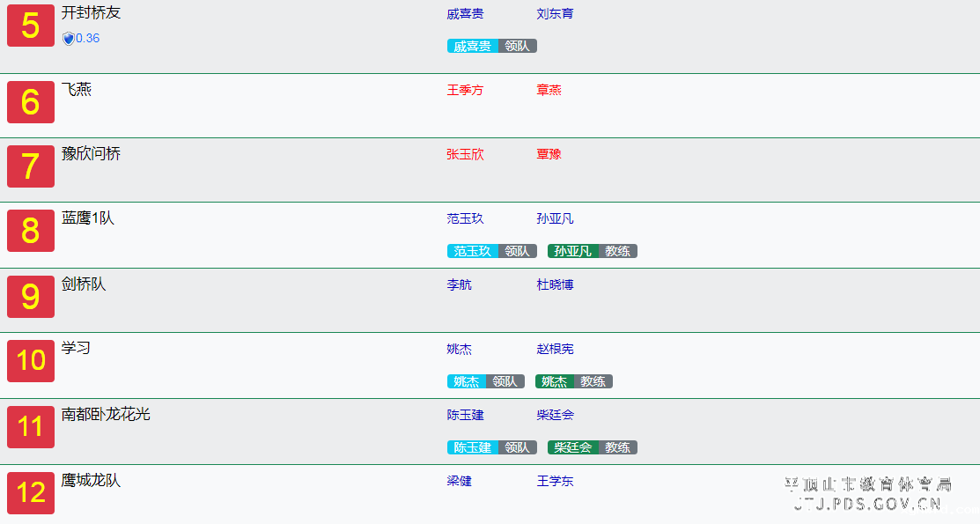The image size is (980, 524).
Task: Select the red number 7 badge
Action: (x=31, y=166)
